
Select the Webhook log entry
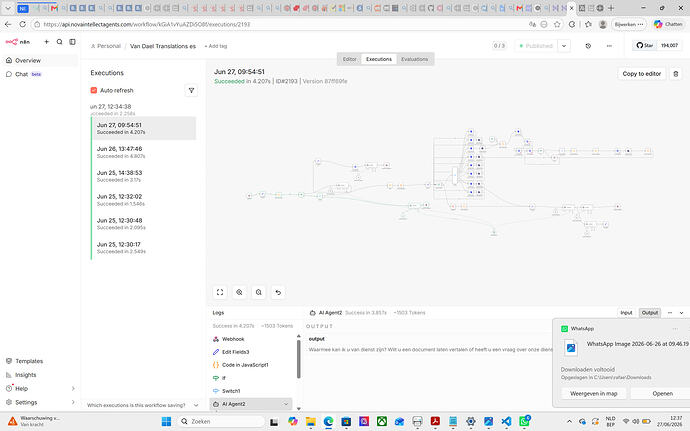[251, 339]
